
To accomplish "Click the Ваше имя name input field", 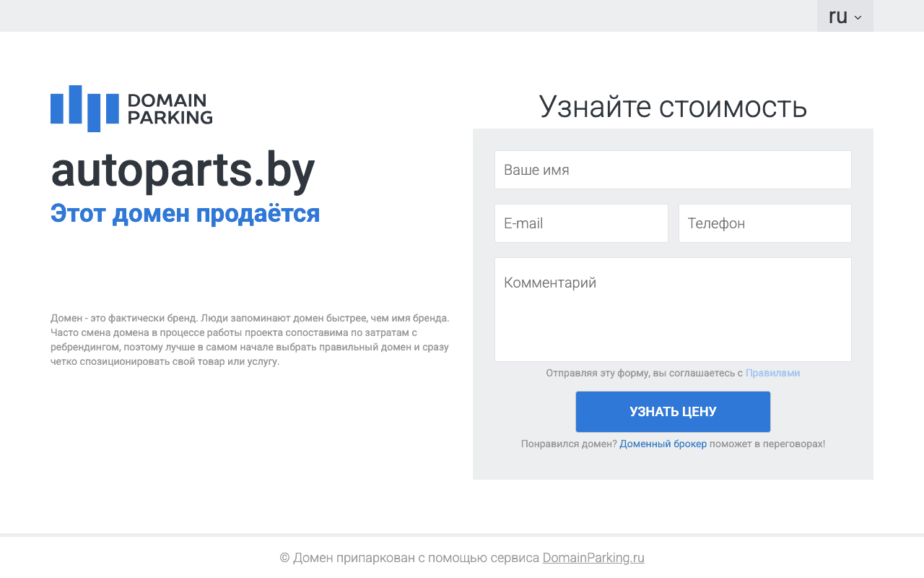I will pos(672,169).
